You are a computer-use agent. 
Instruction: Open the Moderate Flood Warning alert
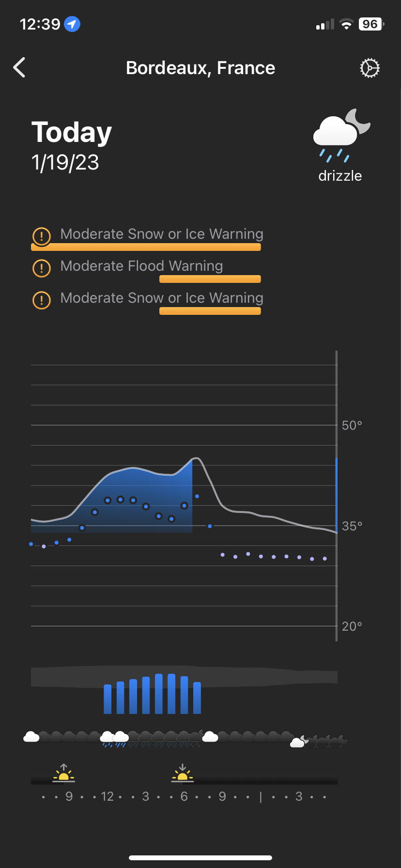141,266
